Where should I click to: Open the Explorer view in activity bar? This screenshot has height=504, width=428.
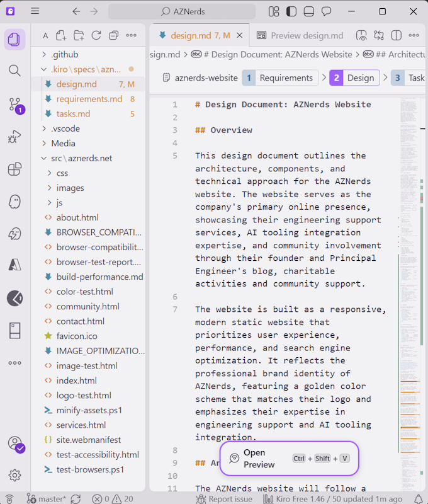[14, 40]
